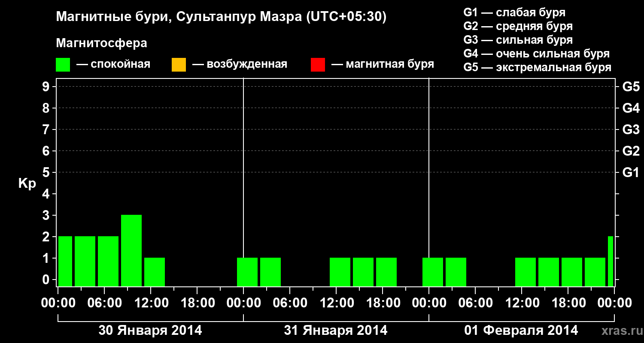
Task: Click the '— возбужденная' legend label
Action: (x=240, y=65)
